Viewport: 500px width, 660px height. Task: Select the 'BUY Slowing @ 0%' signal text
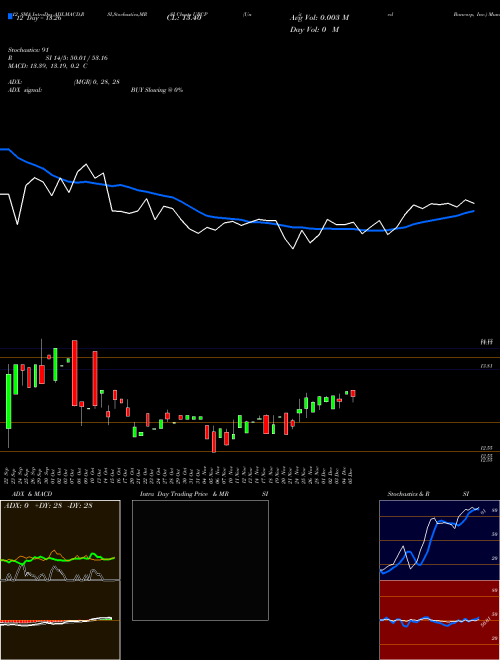(157, 90)
